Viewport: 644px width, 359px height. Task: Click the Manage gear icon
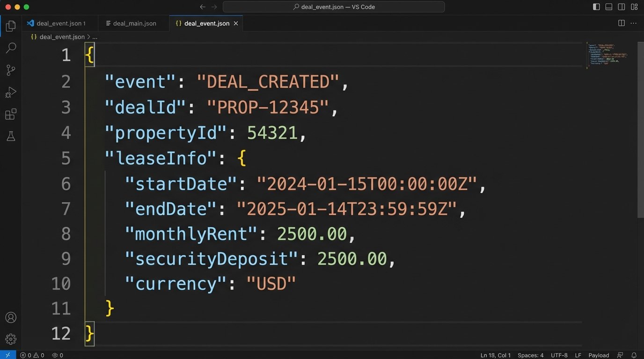(x=10, y=338)
